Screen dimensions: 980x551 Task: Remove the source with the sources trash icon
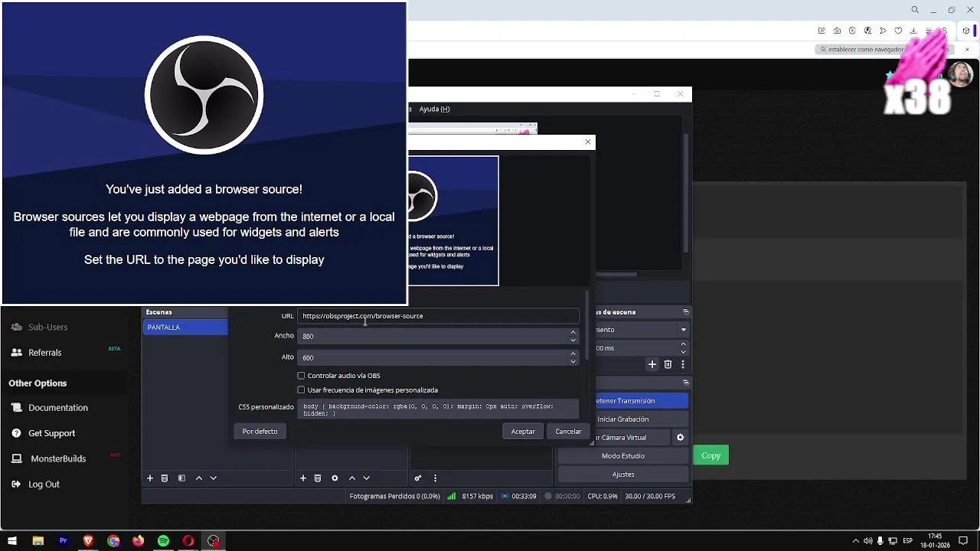pos(318,478)
